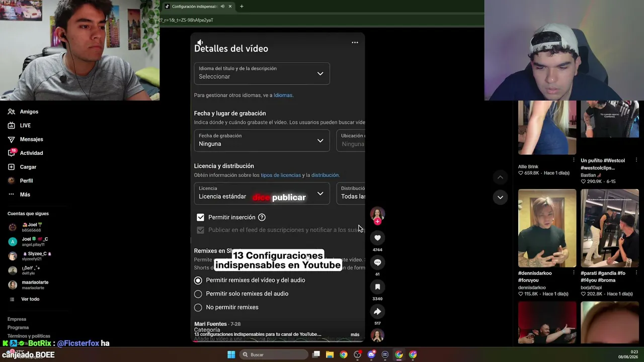Open the three-dot options on the video

[355, 43]
